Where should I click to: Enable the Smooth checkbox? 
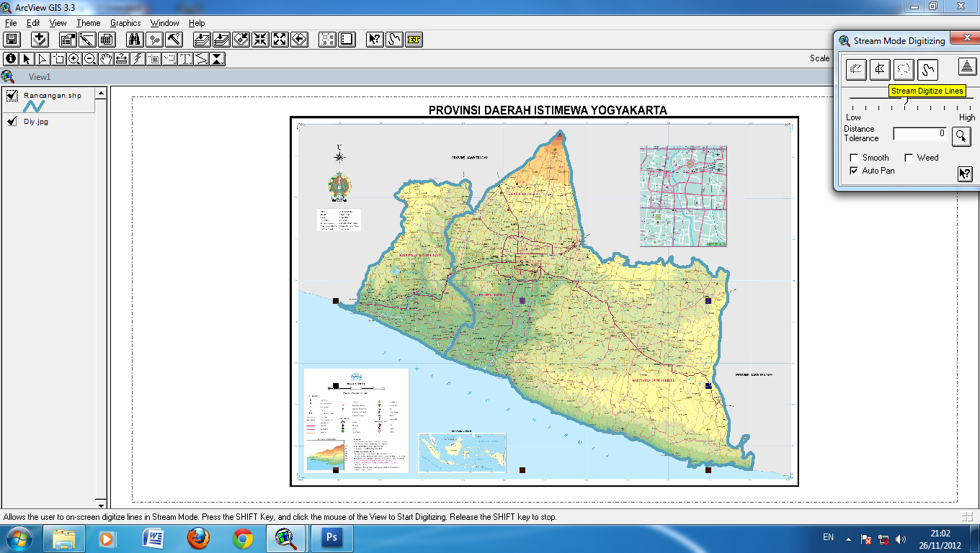click(855, 158)
